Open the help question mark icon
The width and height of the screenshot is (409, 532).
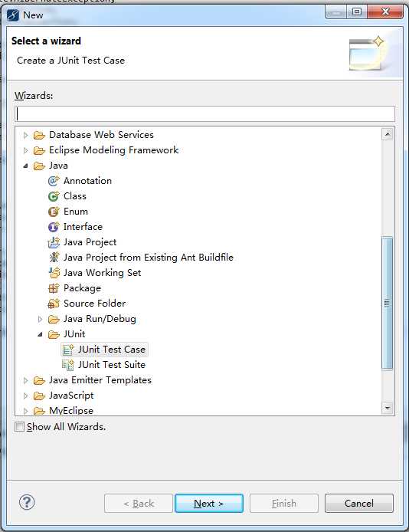pyautogui.click(x=27, y=502)
